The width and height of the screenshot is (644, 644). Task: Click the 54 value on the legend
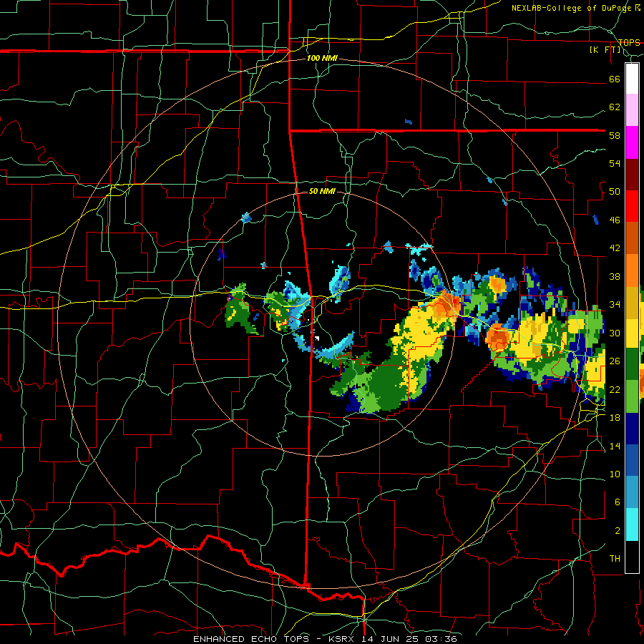tap(615, 163)
